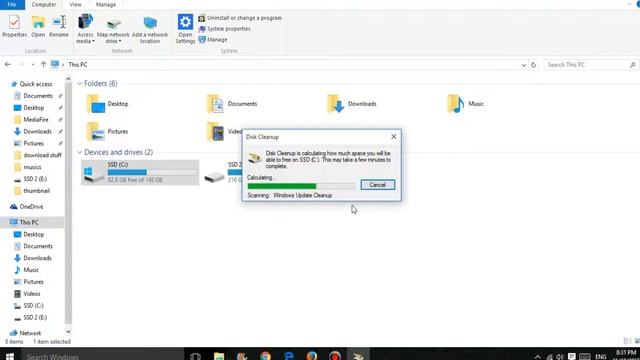
Task: Click the ENG language indicator
Action: click(x=600, y=357)
